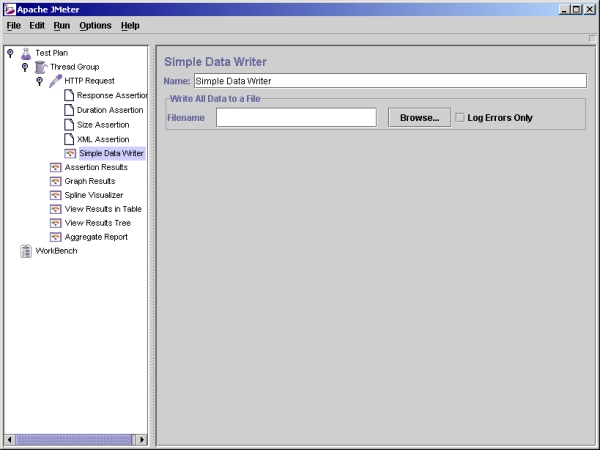600x450 pixels.
Task: Collapse the Thread Group tree node
Action: (x=25, y=67)
